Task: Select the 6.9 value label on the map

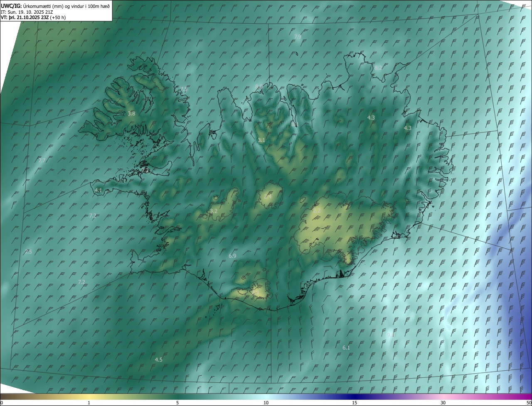Action: click(232, 256)
